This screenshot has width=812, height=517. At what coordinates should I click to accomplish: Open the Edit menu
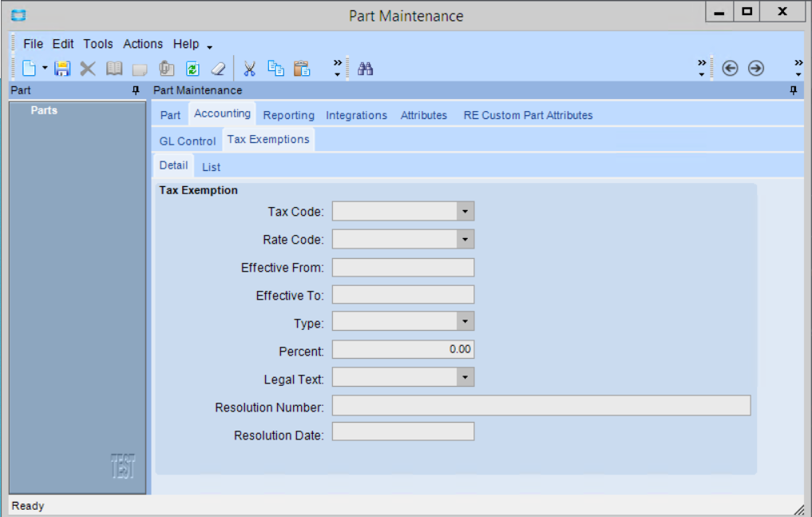pyautogui.click(x=63, y=44)
